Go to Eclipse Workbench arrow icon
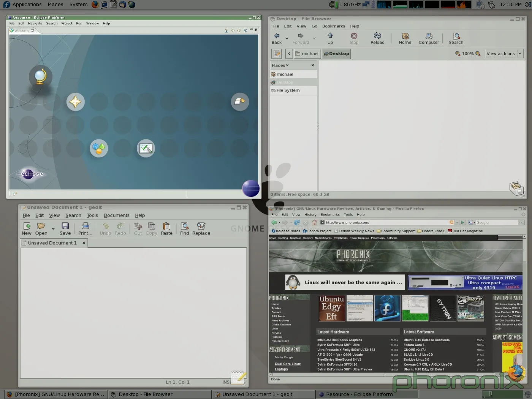532x399 pixels. 240,101
